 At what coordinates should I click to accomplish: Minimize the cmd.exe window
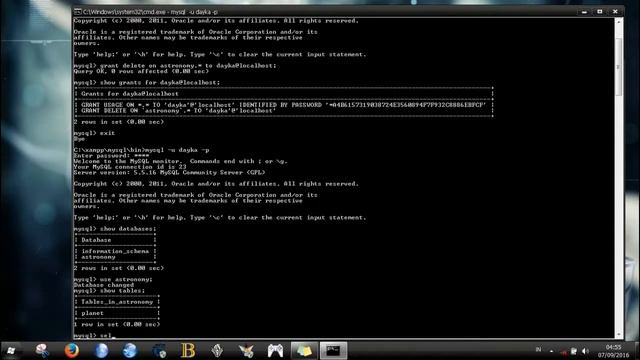pyautogui.click(x=584, y=12)
